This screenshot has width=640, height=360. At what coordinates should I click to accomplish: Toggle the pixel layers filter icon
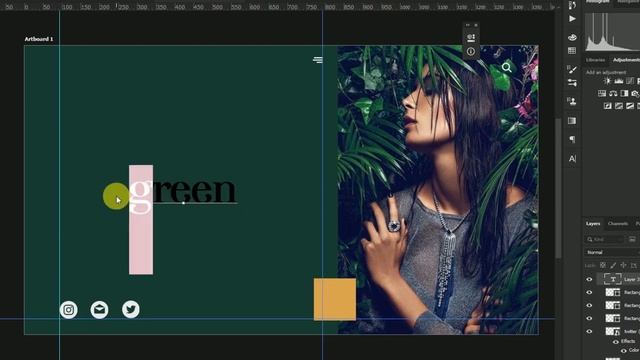[632, 239]
